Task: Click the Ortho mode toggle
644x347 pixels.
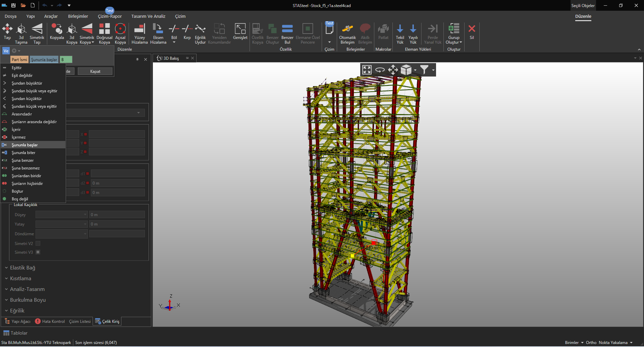Action: tap(591, 343)
